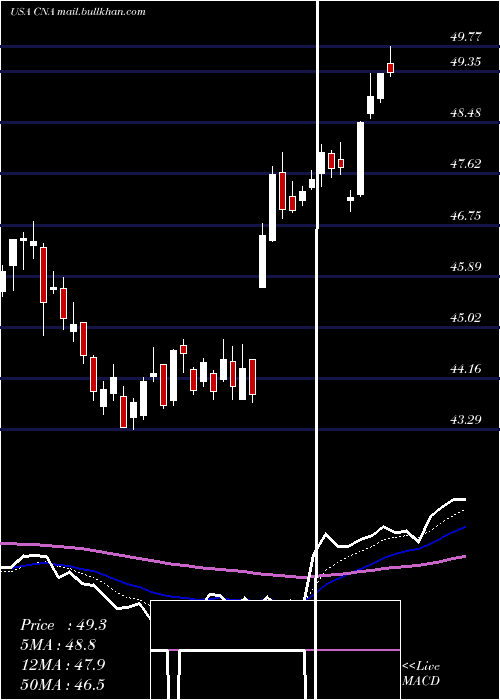The image size is (500, 700).
Task: Click the 49.77 price level label
Action: click(x=466, y=37)
